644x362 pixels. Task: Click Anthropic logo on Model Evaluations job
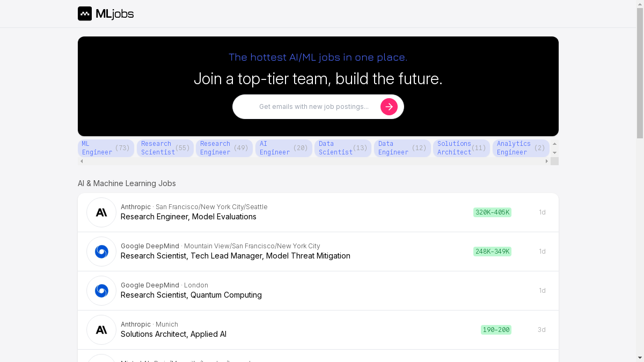101,212
